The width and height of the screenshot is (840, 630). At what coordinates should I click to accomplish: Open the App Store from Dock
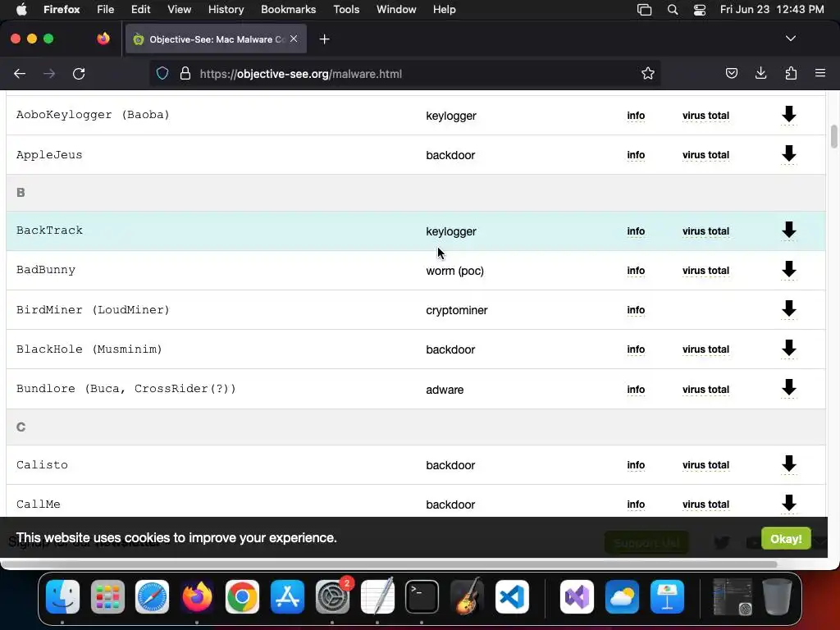[287, 596]
